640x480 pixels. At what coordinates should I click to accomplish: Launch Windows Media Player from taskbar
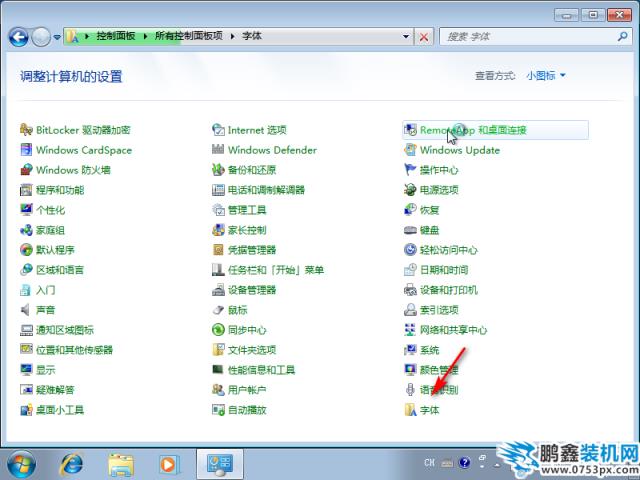tap(169, 464)
